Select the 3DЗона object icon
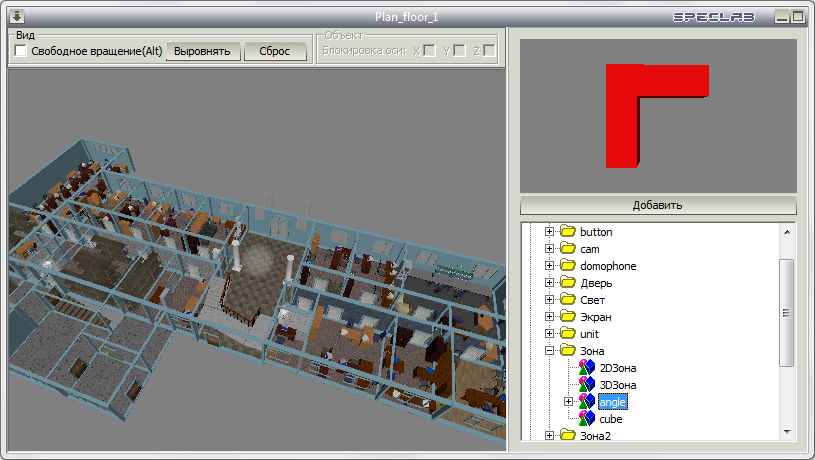This screenshot has width=815, height=460. coord(587,385)
